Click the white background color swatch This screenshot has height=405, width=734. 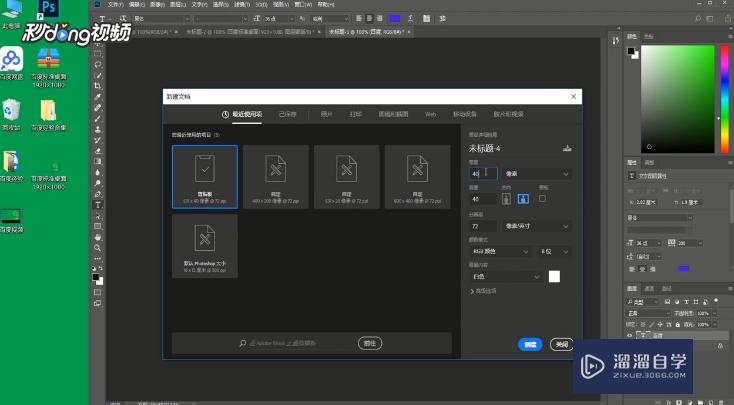tap(554, 277)
